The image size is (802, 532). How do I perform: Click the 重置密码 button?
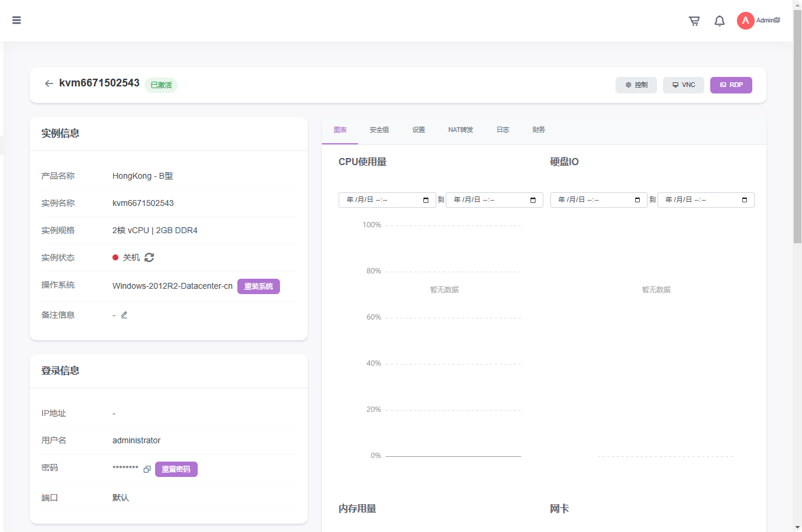point(176,469)
